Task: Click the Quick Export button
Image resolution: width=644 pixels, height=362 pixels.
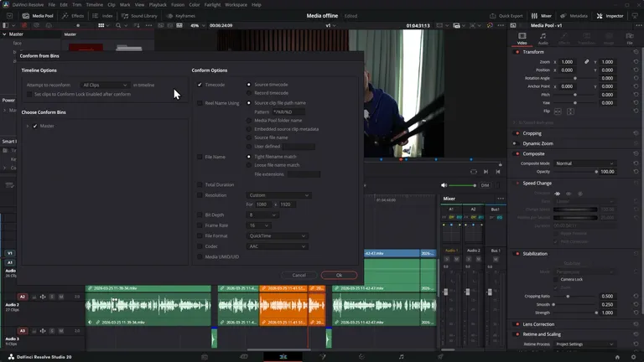Action: [x=506, y=16]
